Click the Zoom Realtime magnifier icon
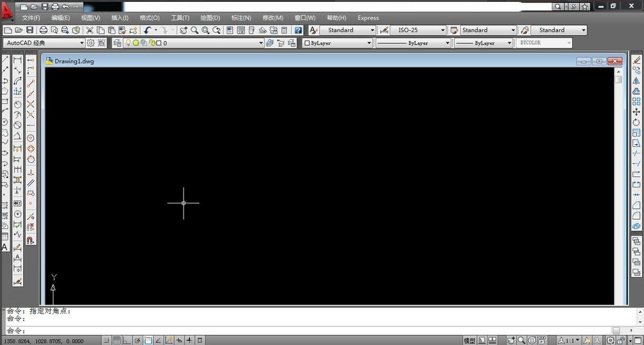This screenshot has height=345, width=644. (195, 30)
